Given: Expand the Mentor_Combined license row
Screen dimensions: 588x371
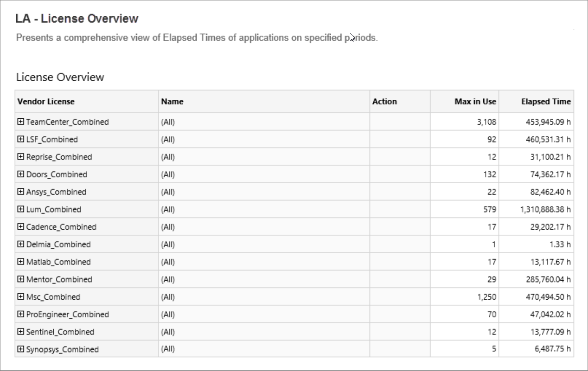Looking at the screenshot, I should pos(20,280).
